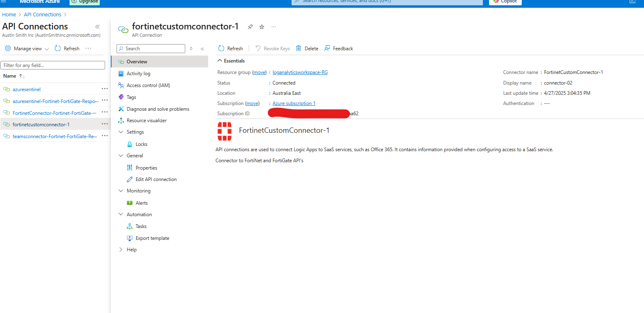Click Revoke Keys button
This screenshot has height=313, width=644.
pyautogui.click(x=273, y=48)
